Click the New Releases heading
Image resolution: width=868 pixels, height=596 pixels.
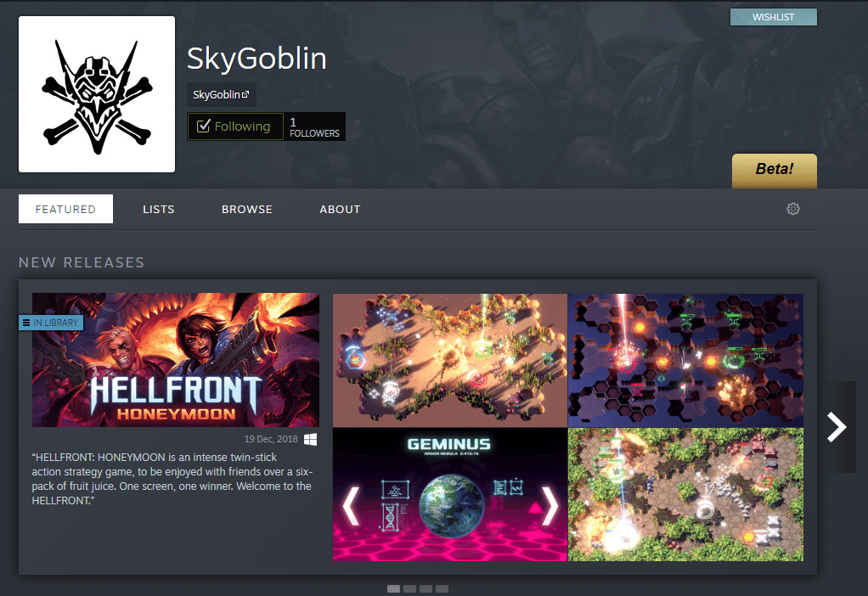[82, 262]
